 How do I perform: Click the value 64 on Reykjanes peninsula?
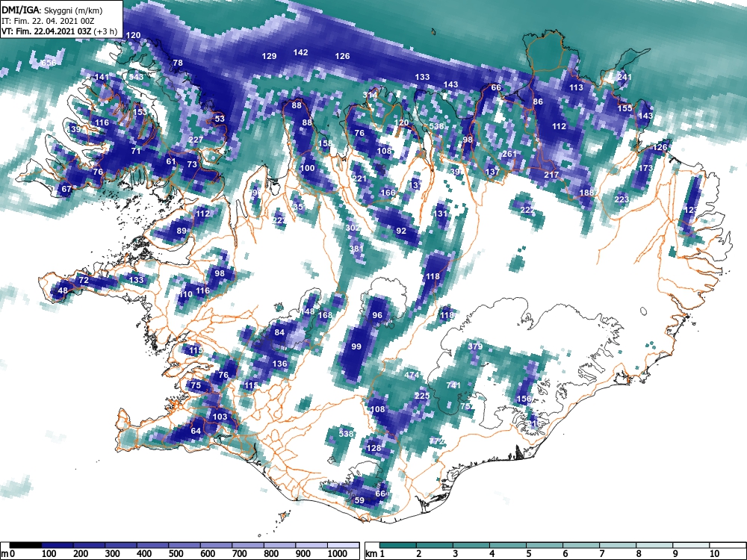click(196, 431)
